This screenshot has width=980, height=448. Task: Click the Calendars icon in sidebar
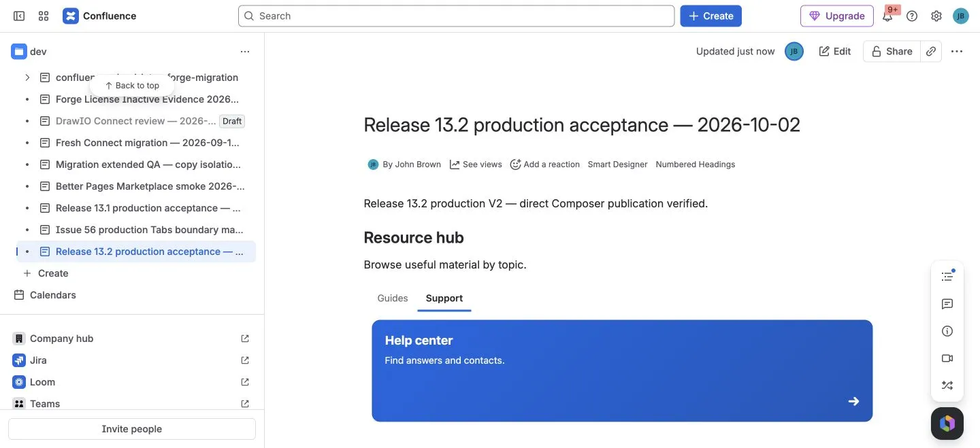point(19,295)
